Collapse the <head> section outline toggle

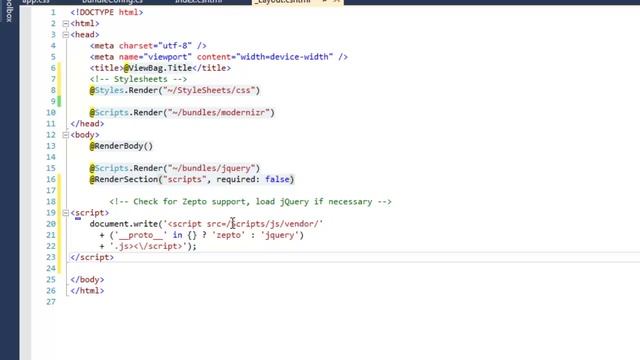[x=66, y=35]
